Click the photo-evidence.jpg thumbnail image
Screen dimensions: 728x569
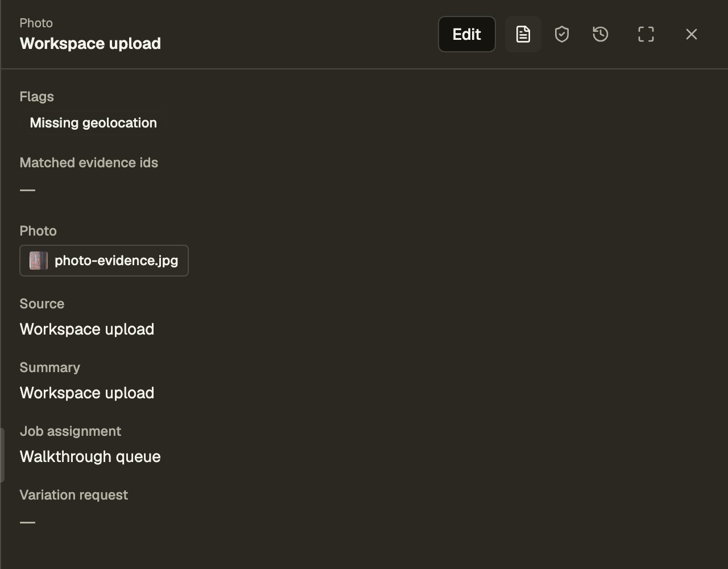click(39, 261)
